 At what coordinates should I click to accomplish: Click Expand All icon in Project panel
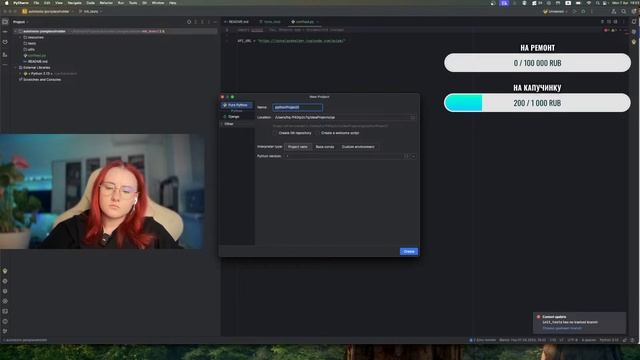point(196,22)
